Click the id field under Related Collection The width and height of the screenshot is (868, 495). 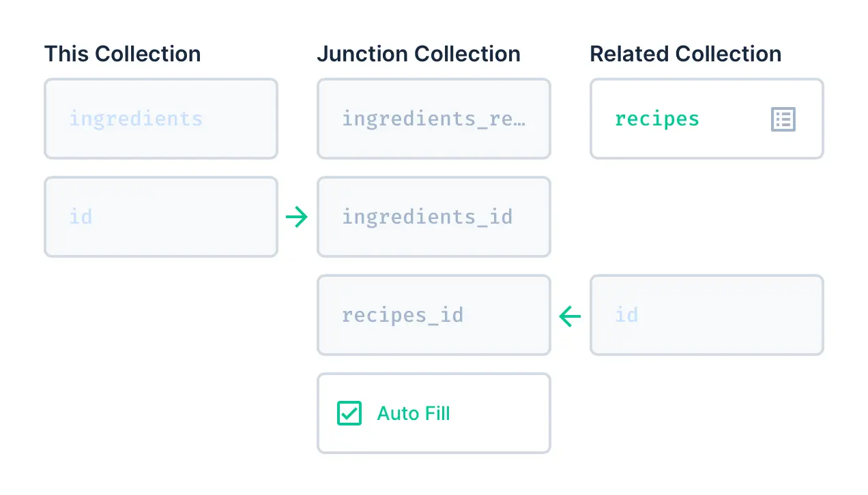[x=707, y=316]
